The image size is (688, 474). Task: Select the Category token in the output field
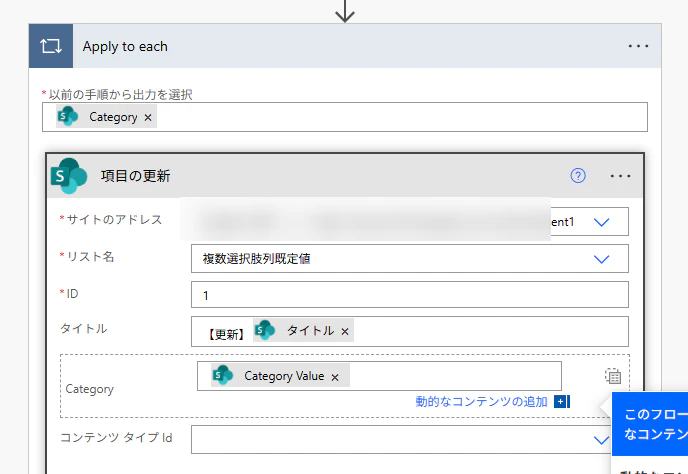(106, 117)
